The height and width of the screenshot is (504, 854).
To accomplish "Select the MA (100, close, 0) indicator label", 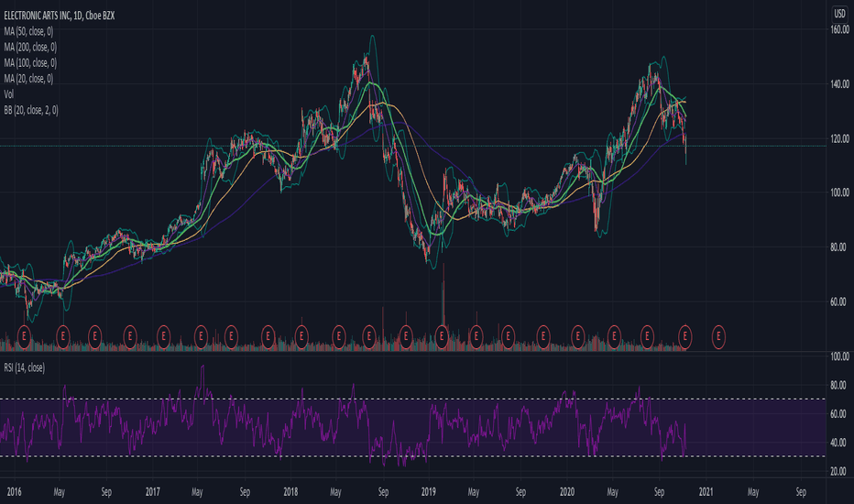I will tap(30, 63).
